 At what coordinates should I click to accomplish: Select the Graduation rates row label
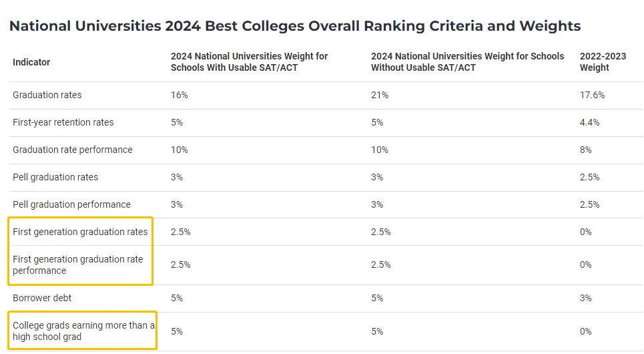coord(47,95)
